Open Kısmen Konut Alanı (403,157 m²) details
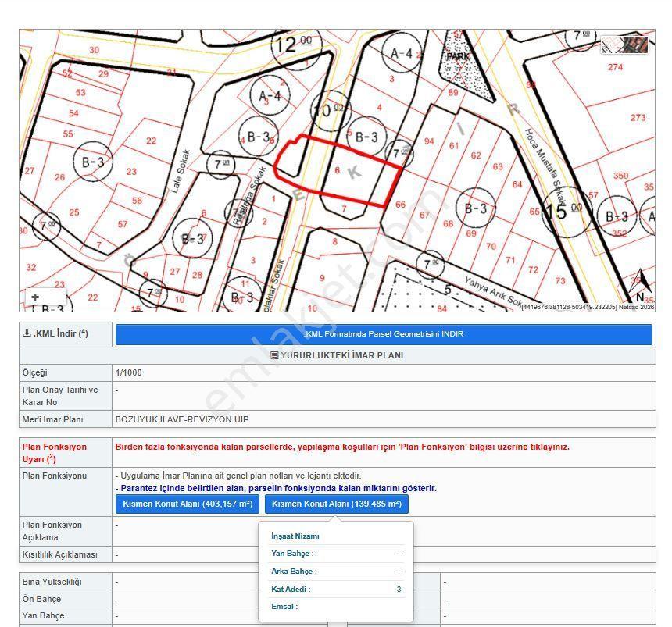 point(188,504)
